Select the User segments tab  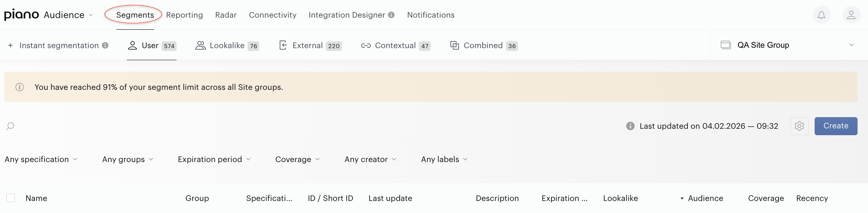tap(152, 45)
